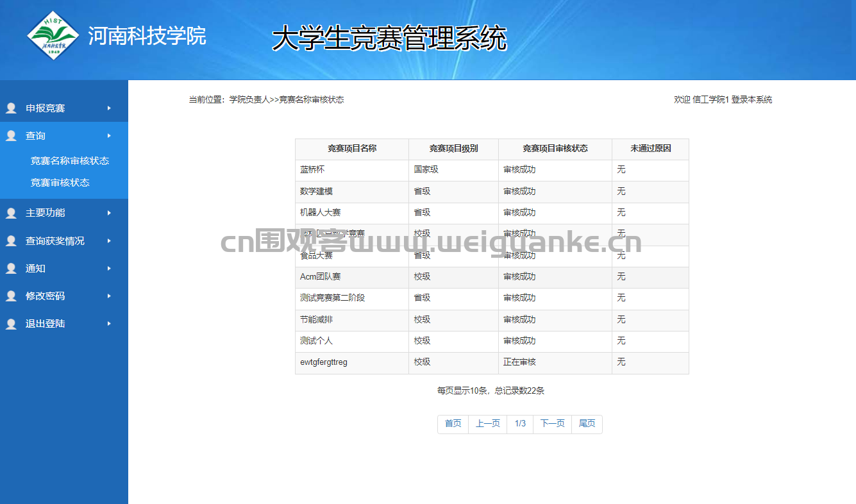Click the 当前位置 breadcrumb text
Screen dimensions: 856x504
click(x=266, y=100)
